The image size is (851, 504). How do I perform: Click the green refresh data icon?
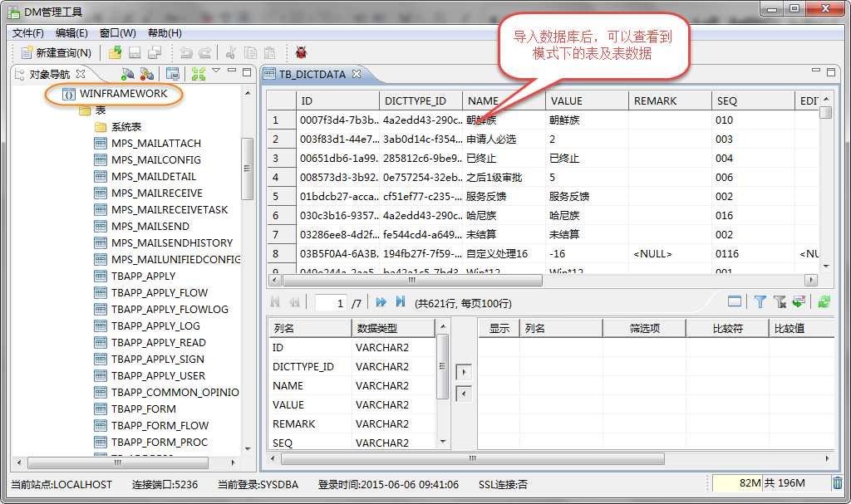[824, 302]
